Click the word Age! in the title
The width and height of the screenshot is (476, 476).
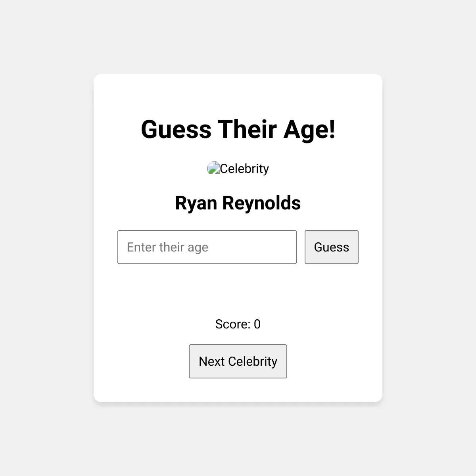point(309,129)
